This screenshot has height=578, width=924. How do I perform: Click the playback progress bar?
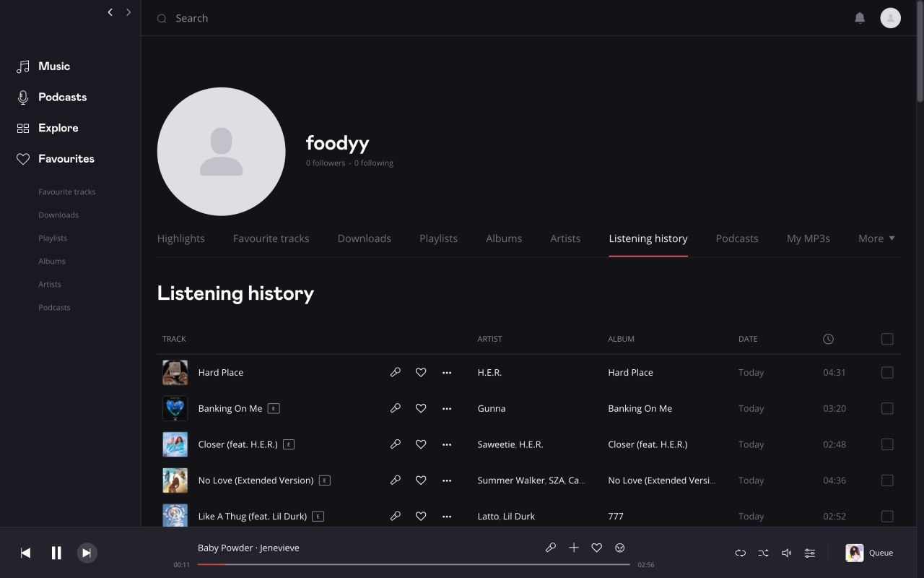pos(415,565)
